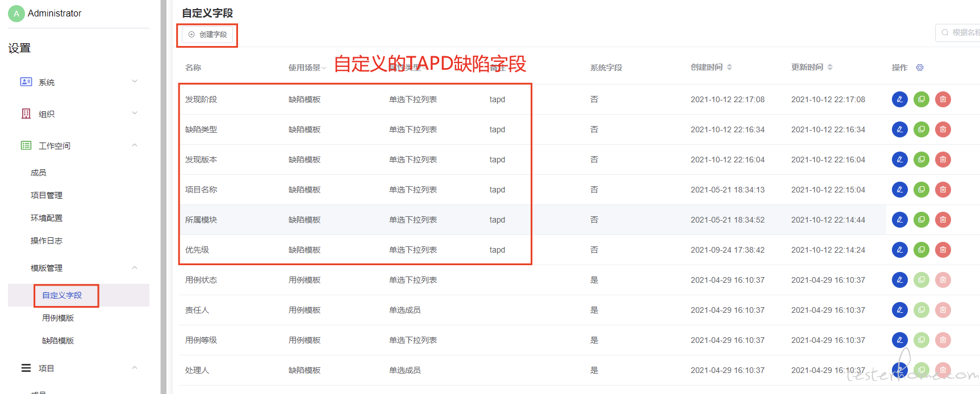Open 成员 under 工作空间
Viewport: 980px width, 394px height.
39,173
